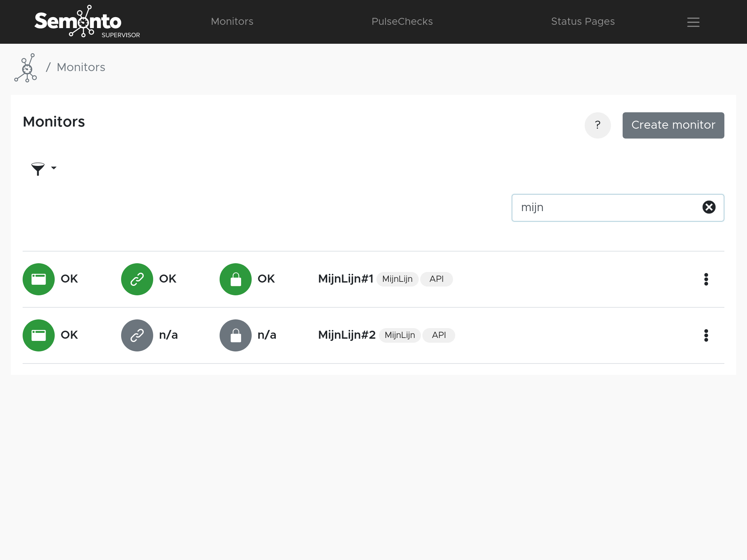747x560 pixels.
Task: Click MijnLijn#2 green uptime window icon
Action: (39, 335)
